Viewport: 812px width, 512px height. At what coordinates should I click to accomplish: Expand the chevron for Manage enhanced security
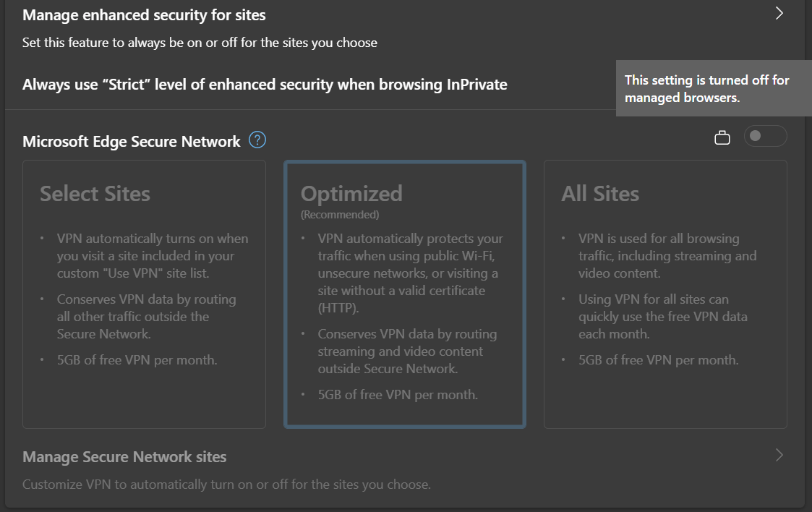click(x=779, y=14)
